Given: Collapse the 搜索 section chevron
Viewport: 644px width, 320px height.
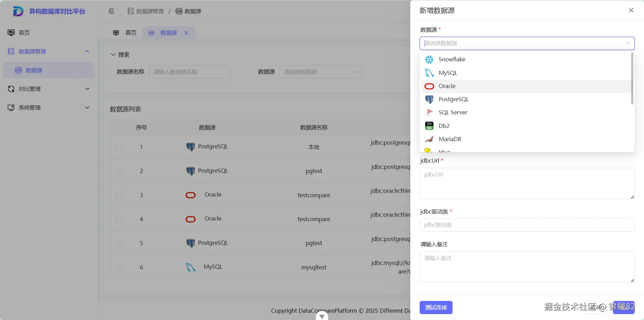Looking at the screenshot, I should coord(113,54).
